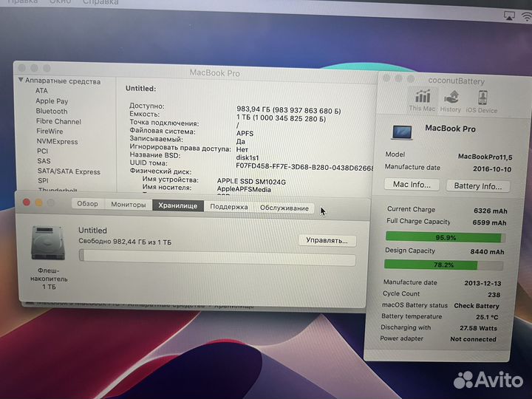
Task: Switch to the Мониторы tab
Action: [x=129, y=205]
